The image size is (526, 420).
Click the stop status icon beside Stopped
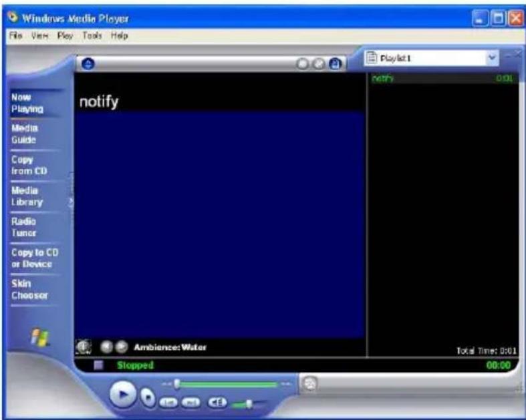pyautogui.click(x=98, y=365)
